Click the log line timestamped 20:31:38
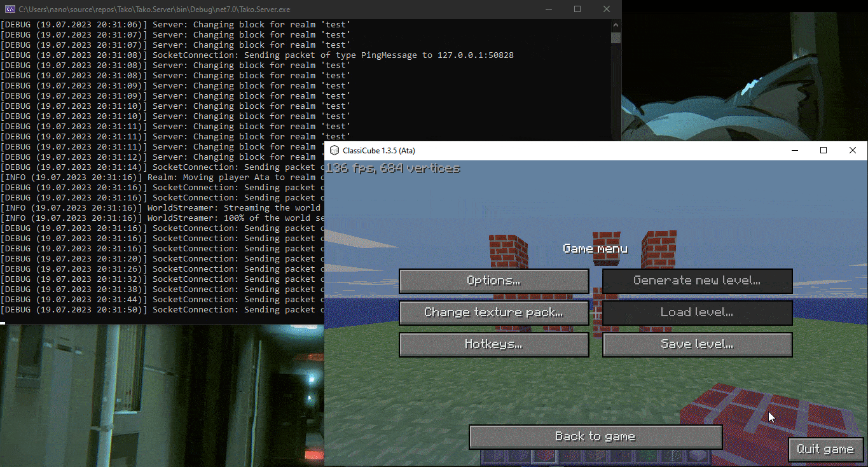 point(162,289)
